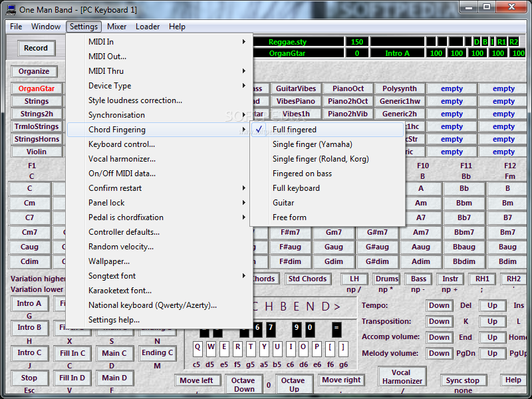Image resolution: width=532 pixels, height=399 pixels.
Task: Click the Q key on virtual keyboard
Action: coord(198,348)
